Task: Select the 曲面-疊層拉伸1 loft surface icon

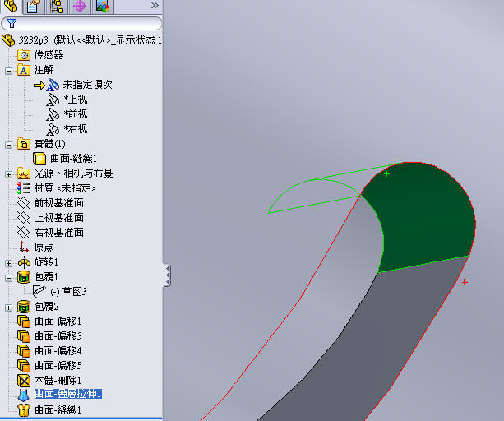Action: (24, 396)
